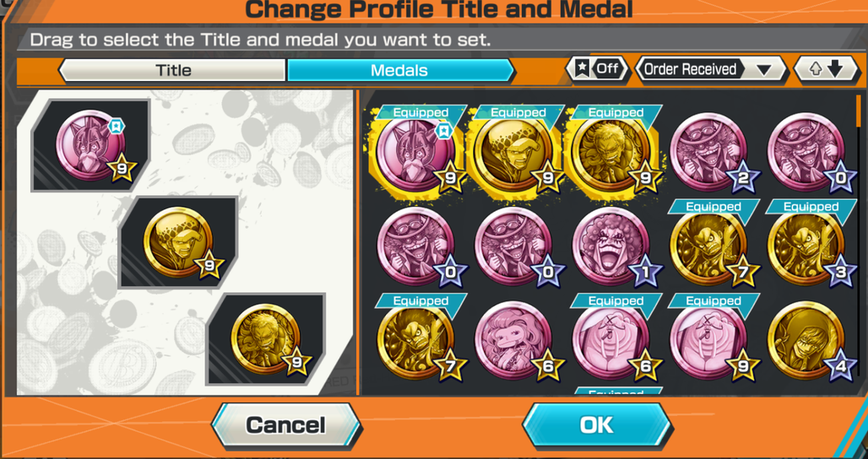The height and width of the screenshot is (459, 868).
Task: Click the second slot with the gold capped medal
Action: click(178, 241)
